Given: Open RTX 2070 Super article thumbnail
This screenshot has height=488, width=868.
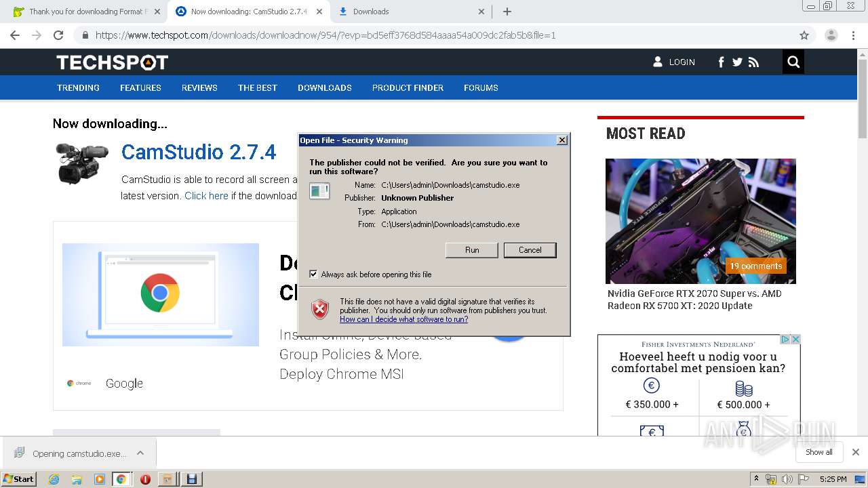Looking at the screenshot, I should (701, 221).
